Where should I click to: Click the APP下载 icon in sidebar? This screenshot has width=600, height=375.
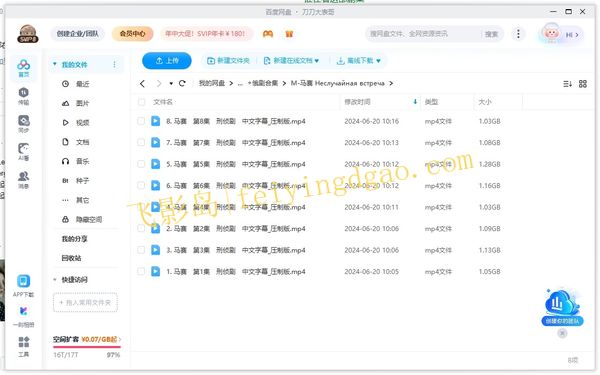click(23, 285)
